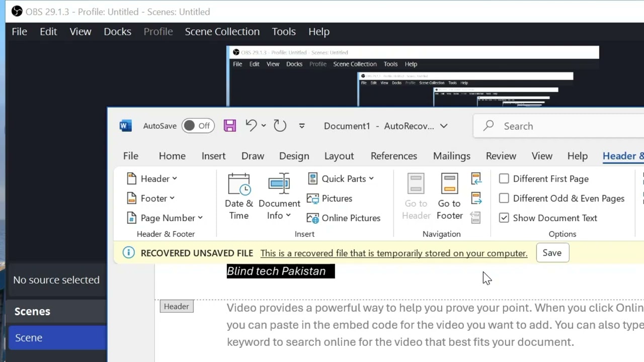Click the Scenes dock title in OBS
644x362 pixels.
pyautogui.click(x=32, y=311)
